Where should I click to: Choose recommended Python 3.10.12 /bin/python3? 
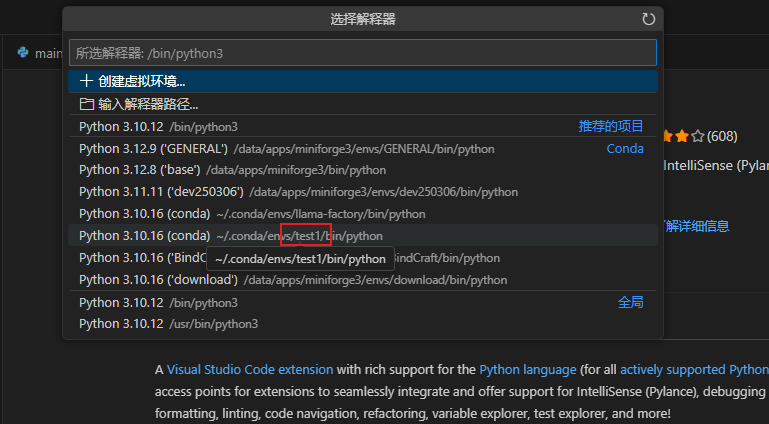click(x=363, y=126)
